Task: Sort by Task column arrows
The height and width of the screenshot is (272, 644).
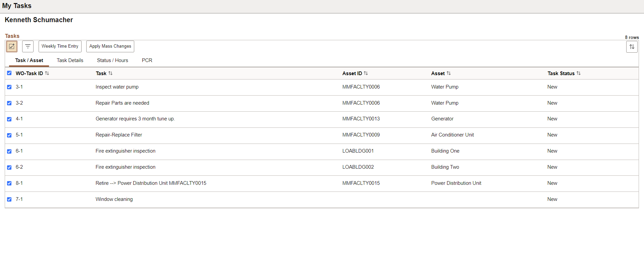Action: [110, 73]
